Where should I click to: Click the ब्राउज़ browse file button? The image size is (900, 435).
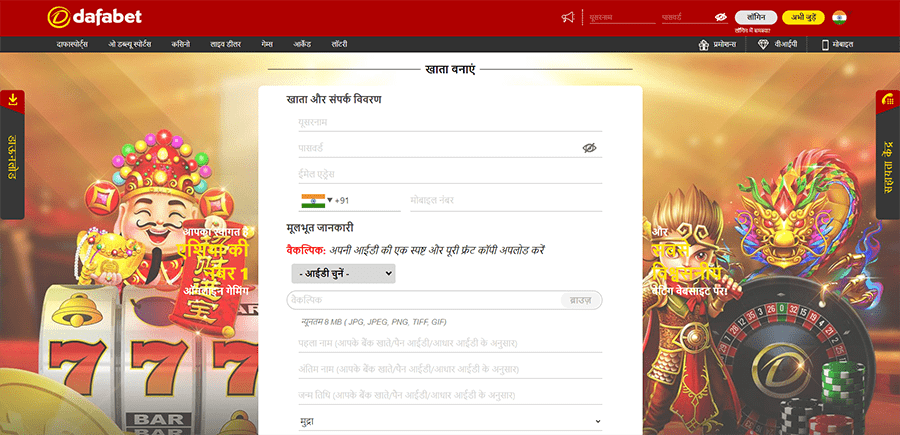[x=580, y=300]
